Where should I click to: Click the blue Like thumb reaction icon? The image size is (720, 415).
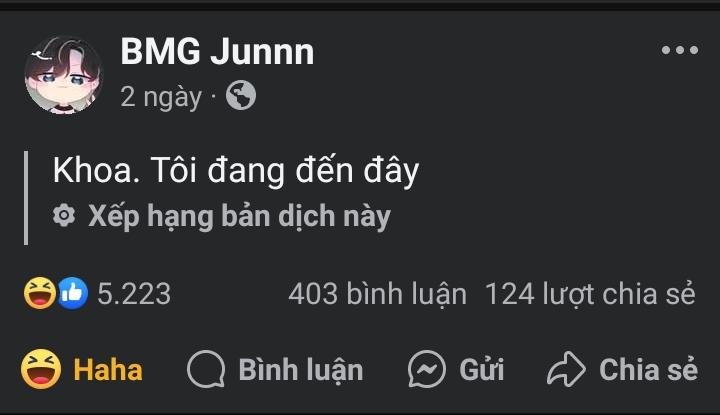(x=73, y=293)
